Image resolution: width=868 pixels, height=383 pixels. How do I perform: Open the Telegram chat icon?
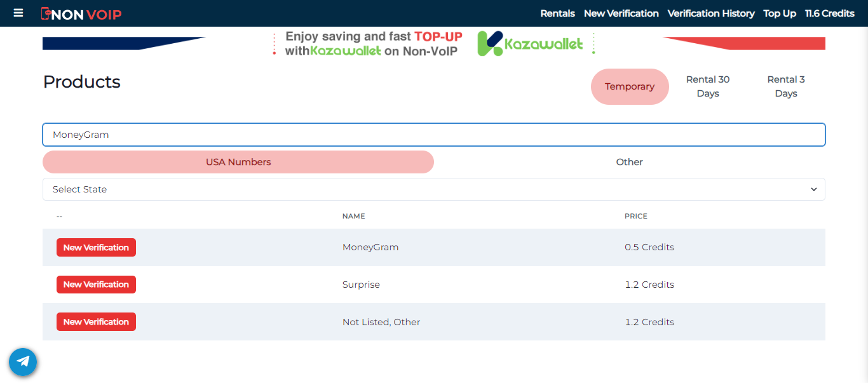23,361
